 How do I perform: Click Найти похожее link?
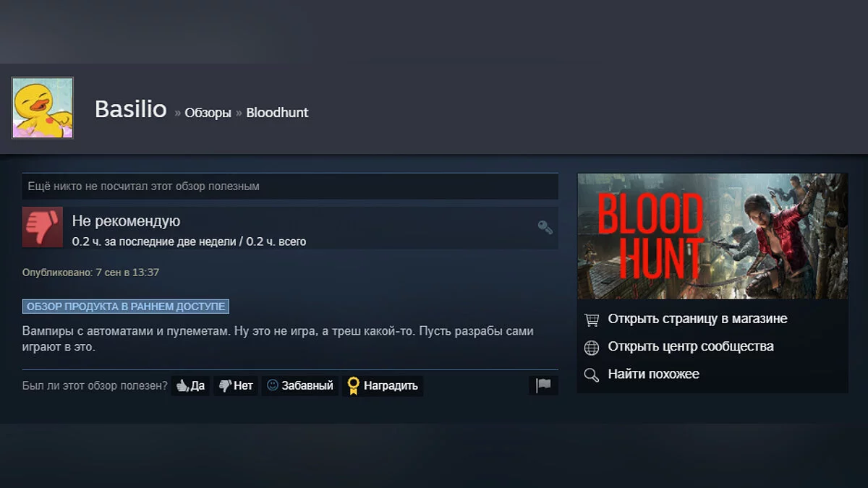coord(654,374)
